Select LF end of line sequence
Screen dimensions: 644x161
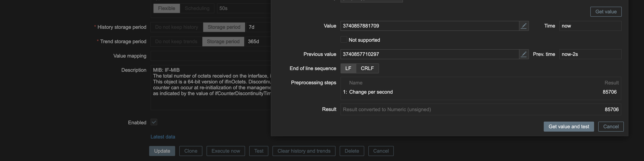click(x=348, y=68)
